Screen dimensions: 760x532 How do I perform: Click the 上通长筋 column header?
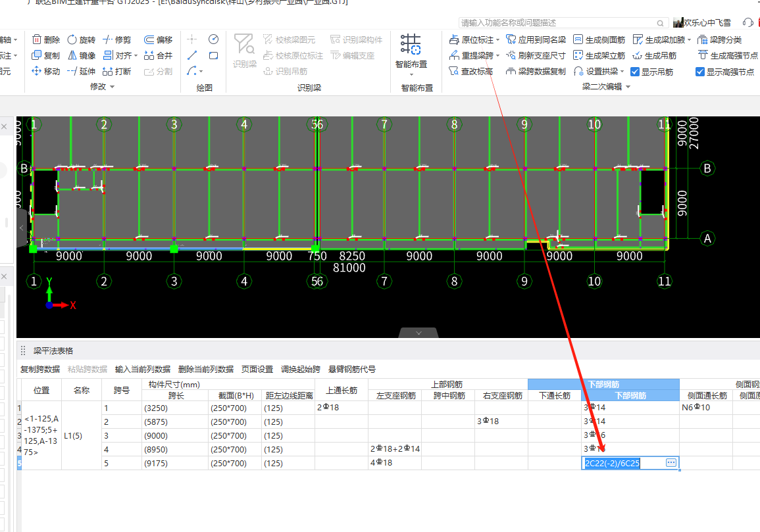342,390
